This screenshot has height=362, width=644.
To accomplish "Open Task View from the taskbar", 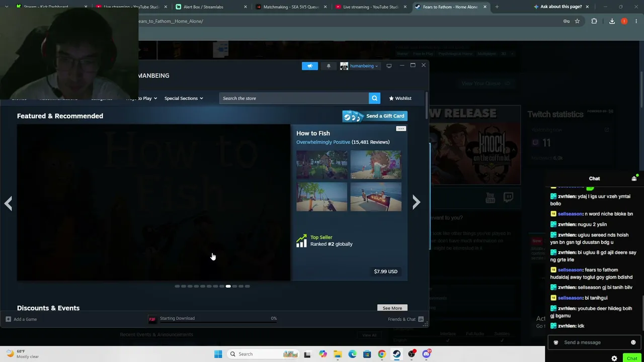I will pos(307,354).
